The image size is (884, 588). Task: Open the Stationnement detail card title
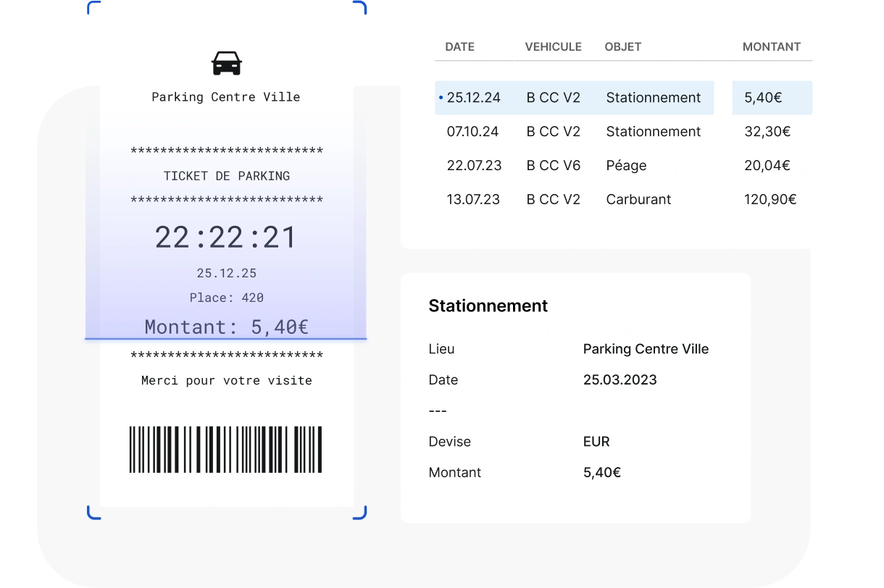click(x=488, y=306)
